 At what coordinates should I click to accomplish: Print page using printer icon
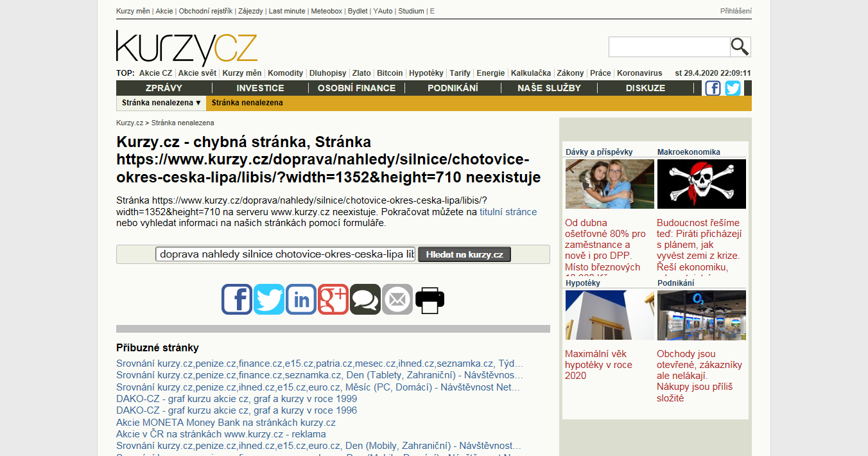pyautogui.click(x=430, y=299)
